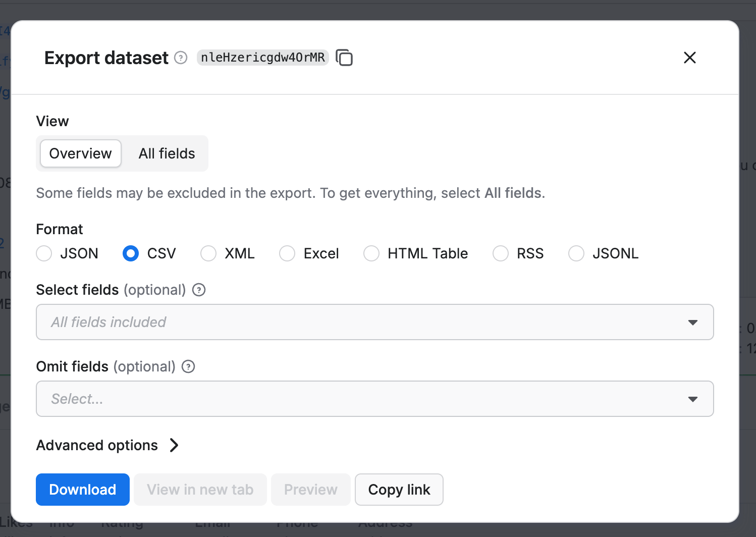Pick the XML export format
The height and width of the screenshot is (537, 756).
pyautogui.click(x=208, y=253)
